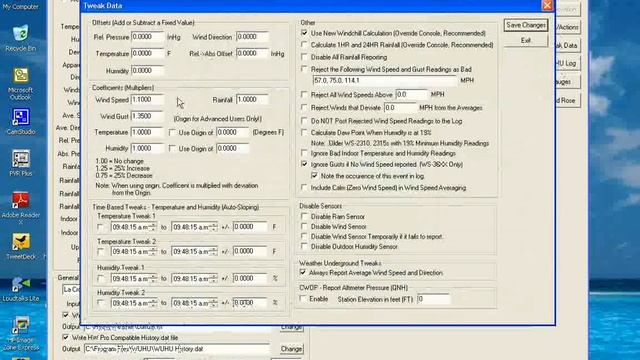Click Temperature Use Origin of value field

(x=233, y=133)
